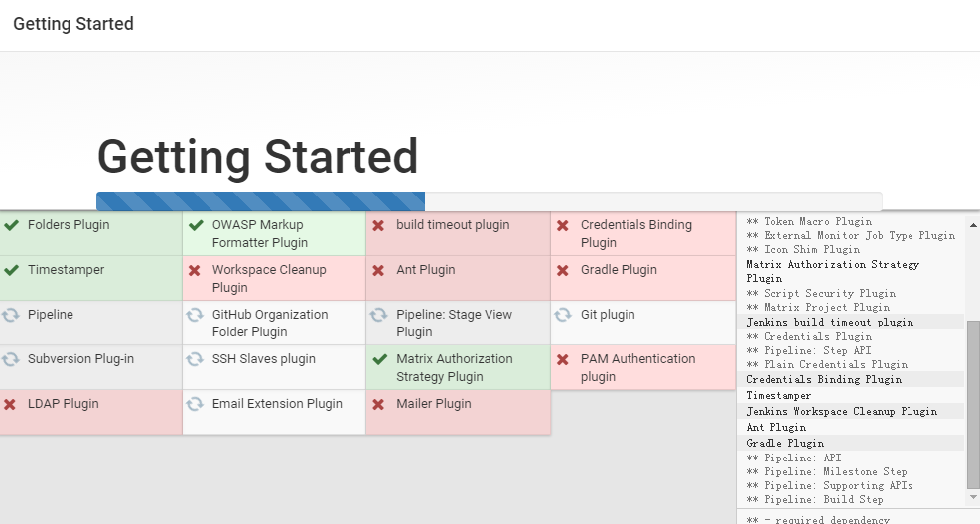Click the checkmark beside Matrix Authorization Strategy Plugin
980x524 pixels.
click(x=378, y=359)
